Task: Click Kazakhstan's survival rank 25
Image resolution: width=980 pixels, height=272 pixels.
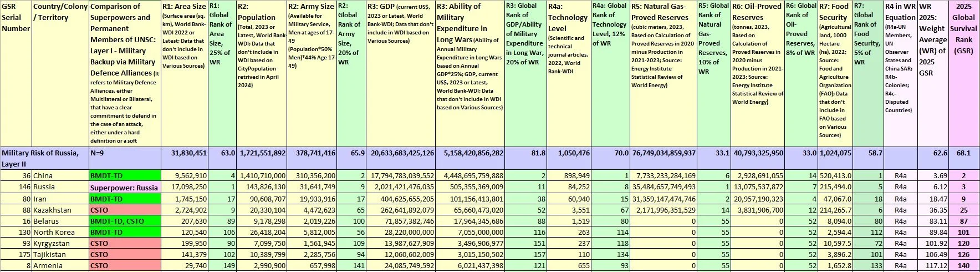Action: 964,210
